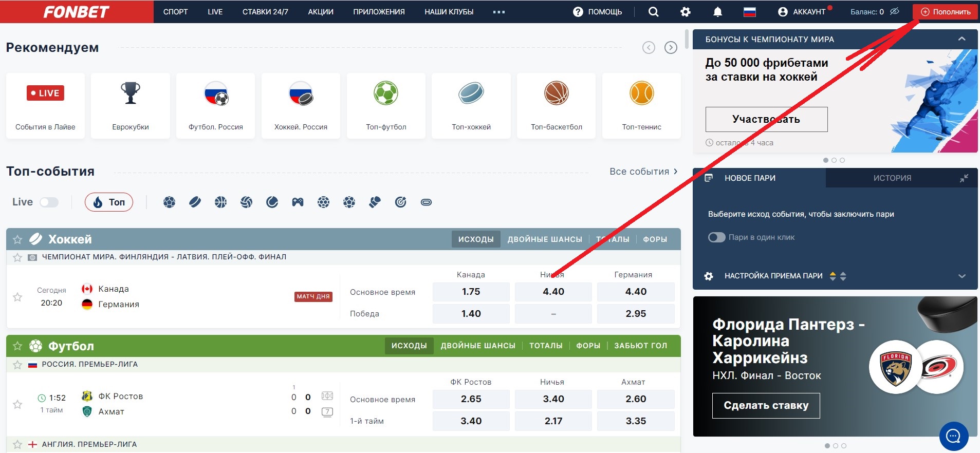This screenshot has height=453, width=980.
Task: Filter top events by hockey puck icon
Action: (195, 202)
